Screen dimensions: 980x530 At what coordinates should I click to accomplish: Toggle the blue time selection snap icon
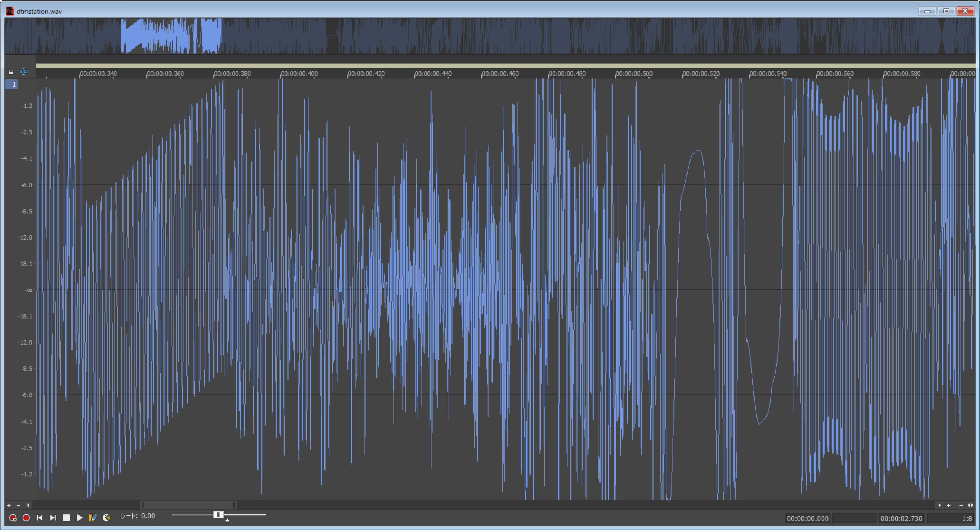click(23, 71)
